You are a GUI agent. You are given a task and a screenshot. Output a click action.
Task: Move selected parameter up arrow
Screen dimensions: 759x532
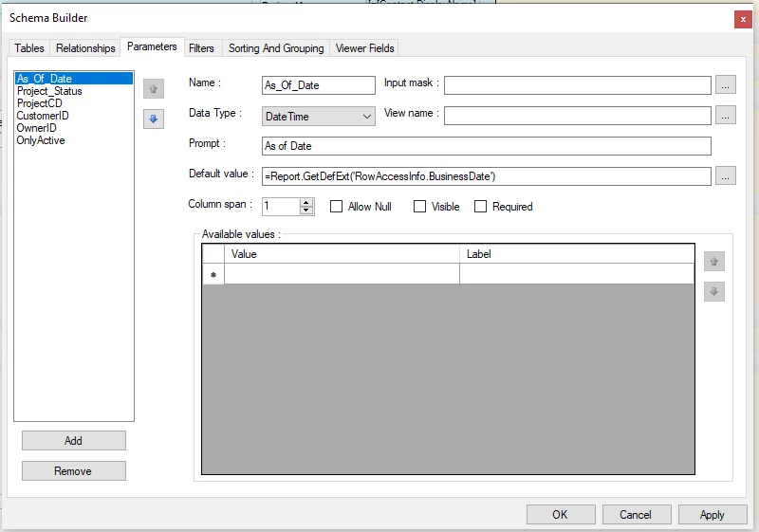click(x=154, y=89)
